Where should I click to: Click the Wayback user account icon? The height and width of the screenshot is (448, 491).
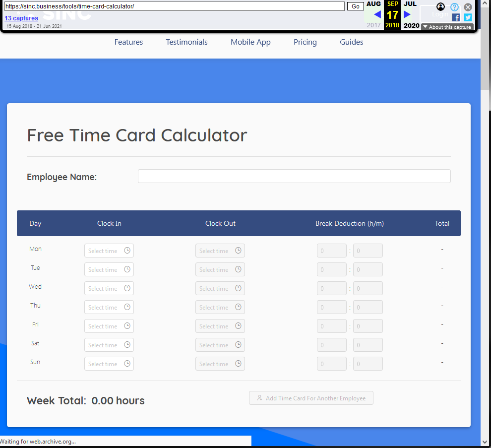[x=440, y=6]
